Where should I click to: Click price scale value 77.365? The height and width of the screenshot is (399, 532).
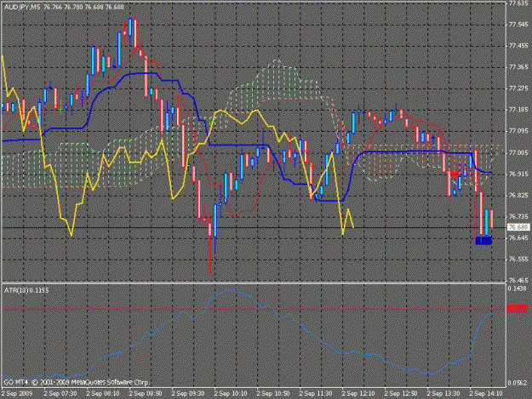coord(518,67)
